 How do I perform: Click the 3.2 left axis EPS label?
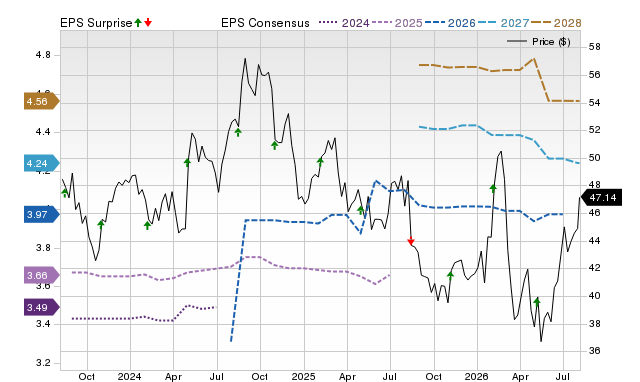tap(43, 363)
